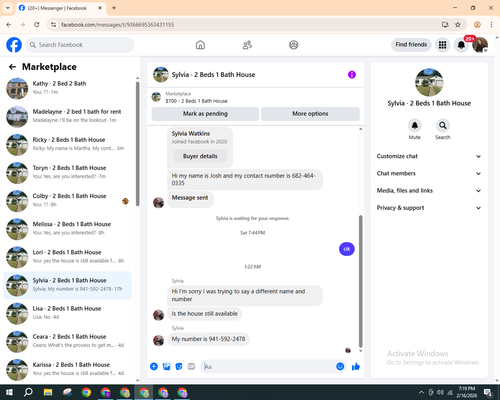The height and width of the screenshot is (400, 500).
Task: Open the emoji picker smiley icon
Action: [340, 367]
